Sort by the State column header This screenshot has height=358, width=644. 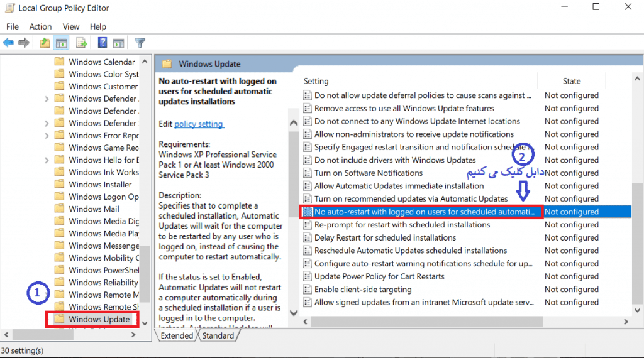(x=571, y=81)
